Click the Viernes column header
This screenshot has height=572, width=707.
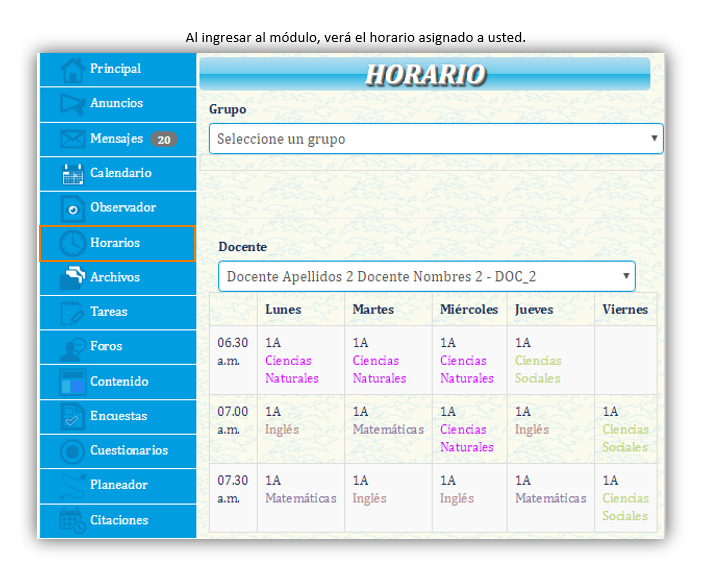click(x=625, y=310)
